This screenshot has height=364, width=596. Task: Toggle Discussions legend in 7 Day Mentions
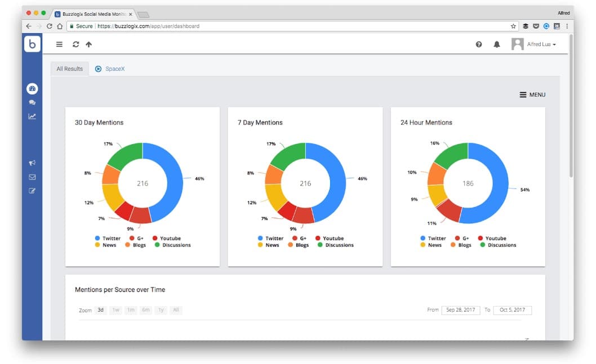point(336,245)
